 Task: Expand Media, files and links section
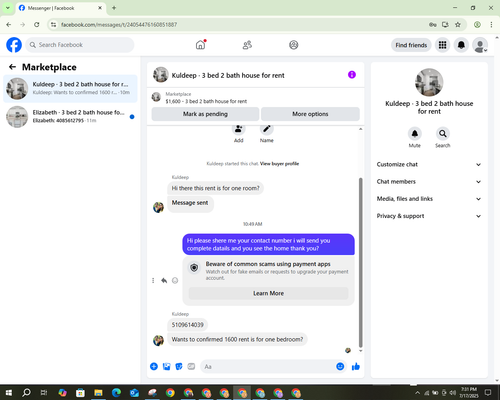click(x=429, y=199)
